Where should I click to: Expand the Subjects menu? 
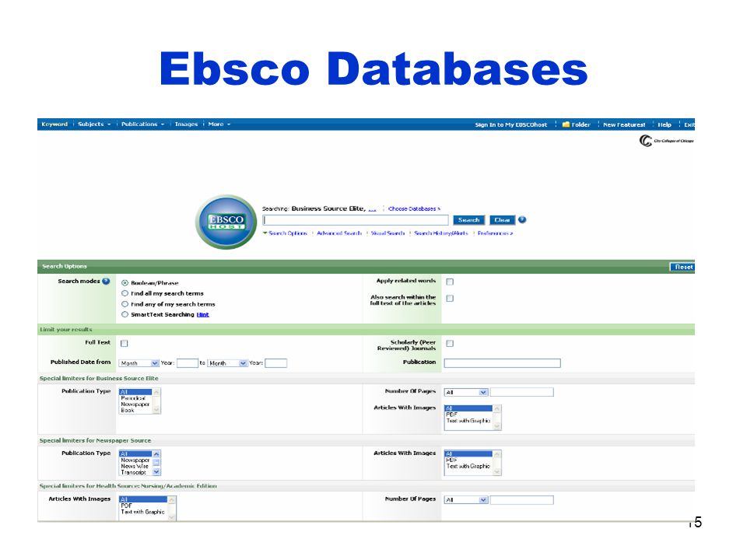[x=94, y=124]
